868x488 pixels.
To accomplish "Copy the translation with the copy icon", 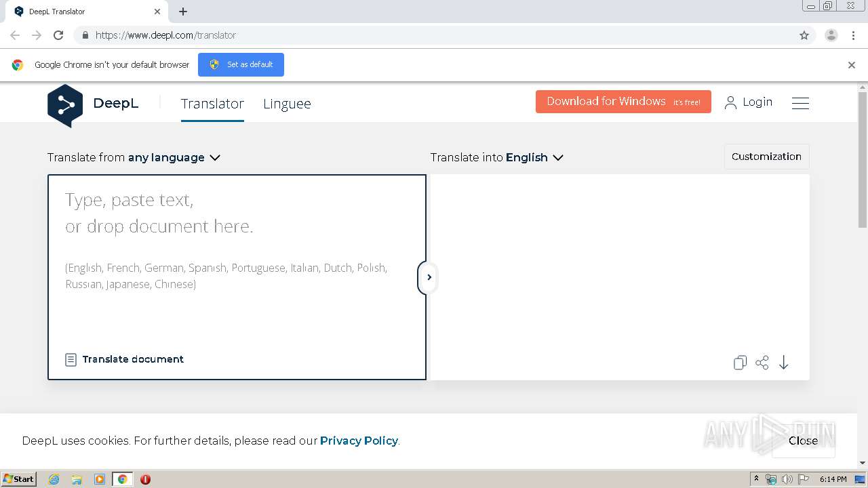I will click(x=740, y=363).
